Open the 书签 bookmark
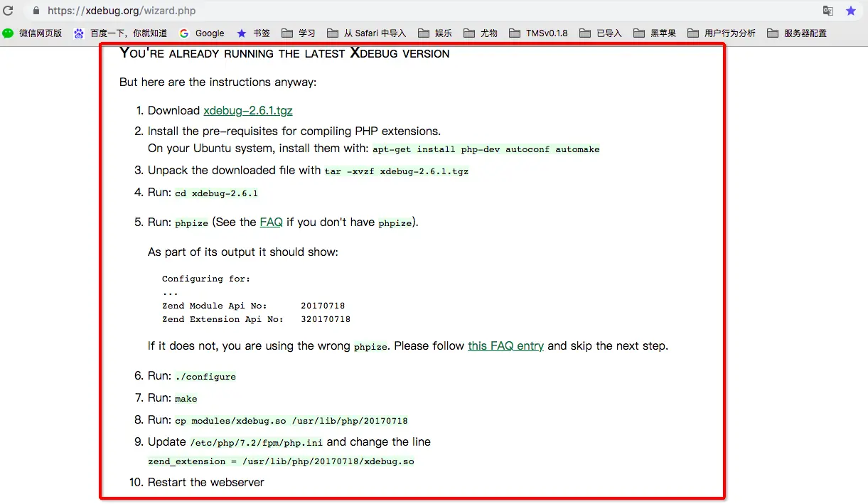The image size is (868, 504). 254,33
